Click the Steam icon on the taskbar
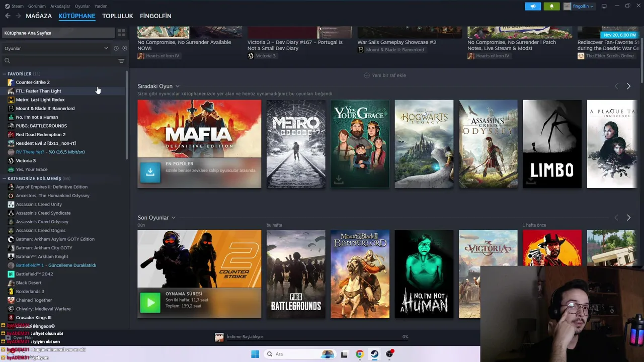The width and height of the screenshot is (644, 362). point(374,354)
